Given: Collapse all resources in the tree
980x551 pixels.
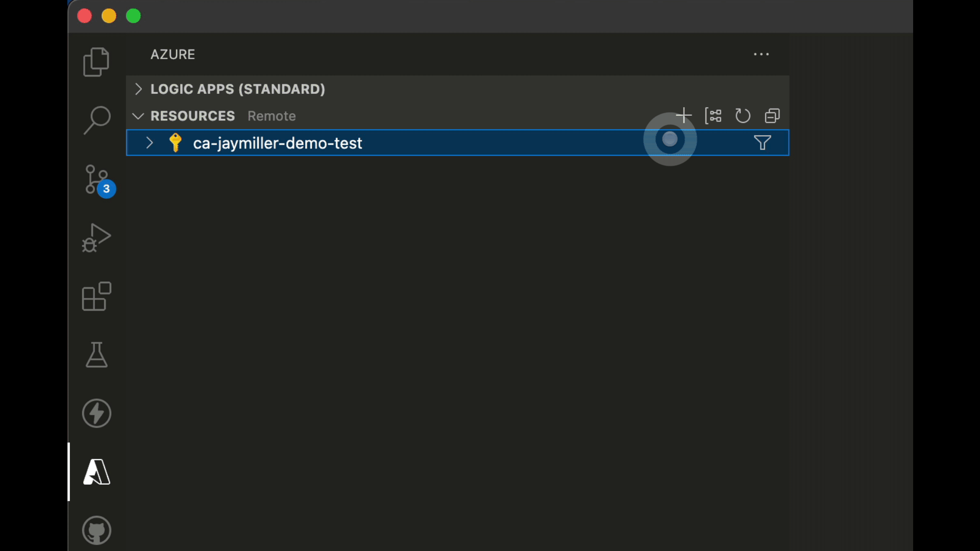Looking at the screenshot, I should [772, 116].
